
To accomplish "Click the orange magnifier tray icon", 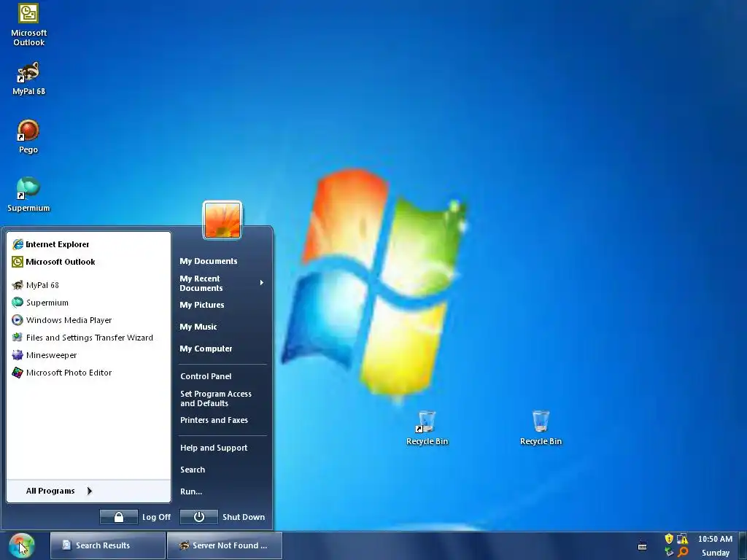I will click(683, 552).
